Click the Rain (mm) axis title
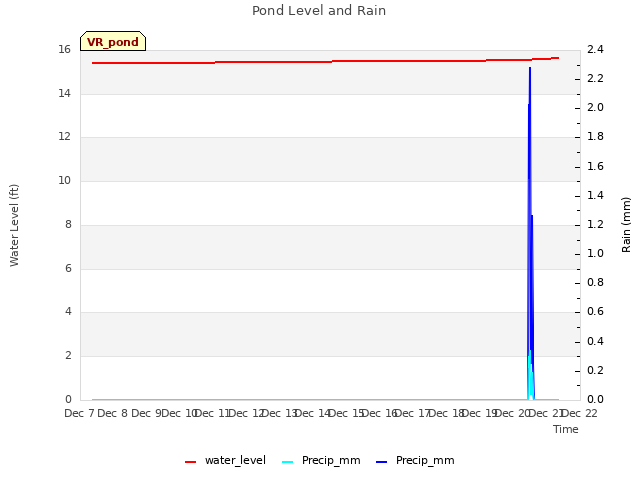Viewport: 640px width, 480px height. coord(626,225)
